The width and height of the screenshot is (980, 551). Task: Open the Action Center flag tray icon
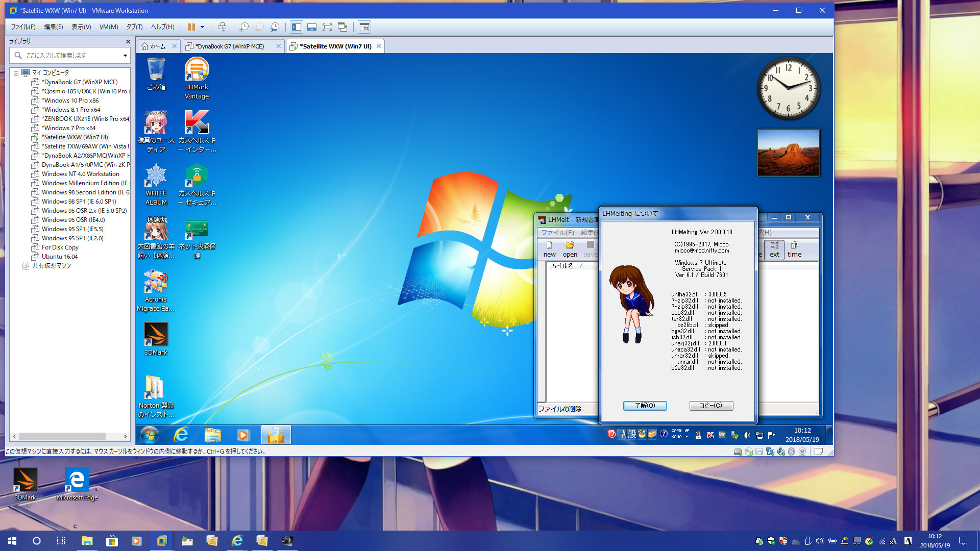coord(772,435)
